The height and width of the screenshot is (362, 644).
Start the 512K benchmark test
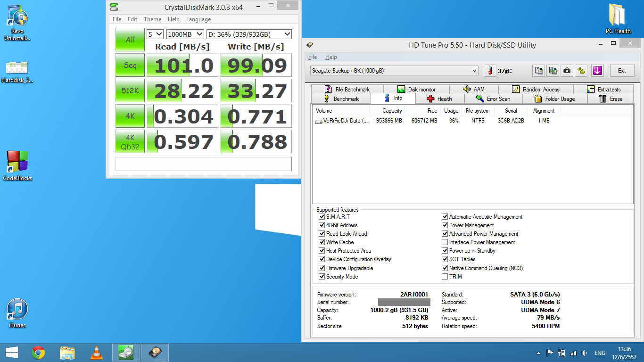(130, 90)
